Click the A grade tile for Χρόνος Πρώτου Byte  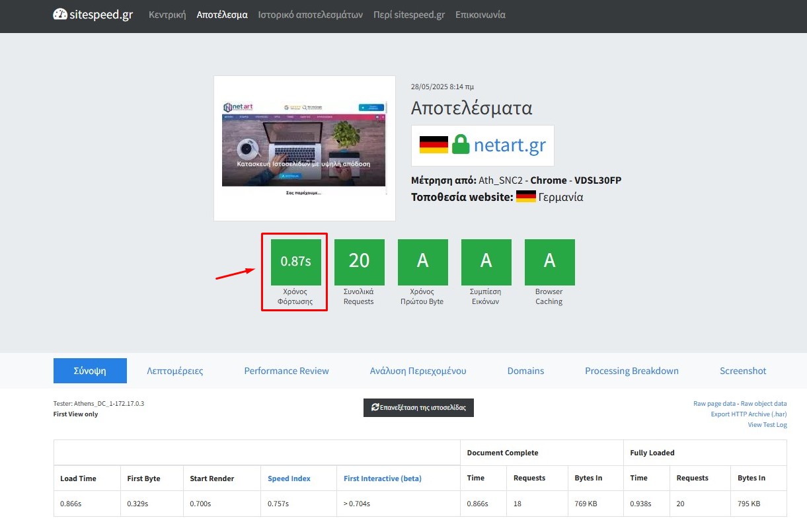422,262
